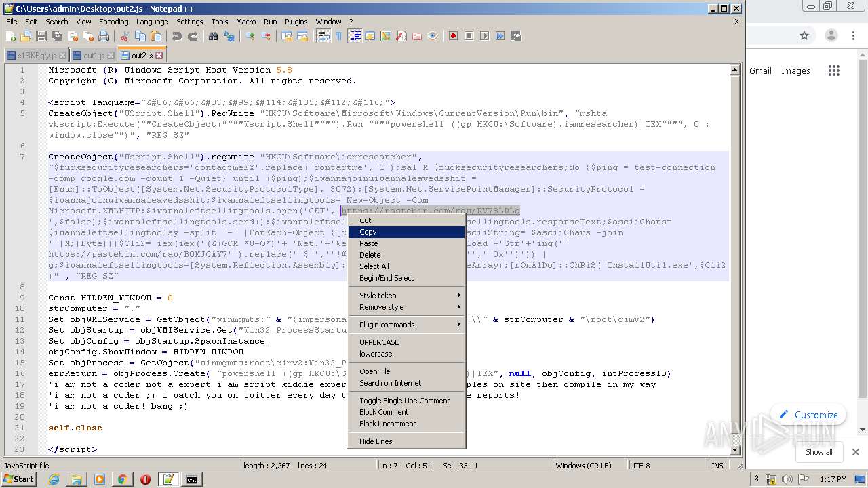Click the Document Map toolbar icon
The width and height of the screenshot is (868, 488).
pyautogui.click(x=386, y=36)
